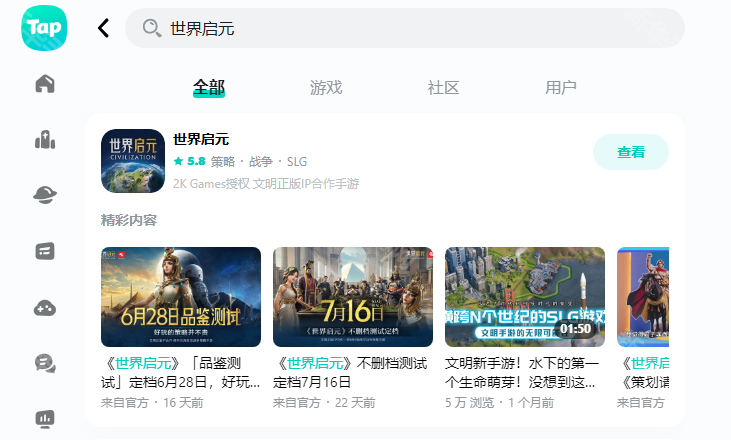731x440 pixels.
Task: Click the search magnifier icon
Action: coord(152,28)
